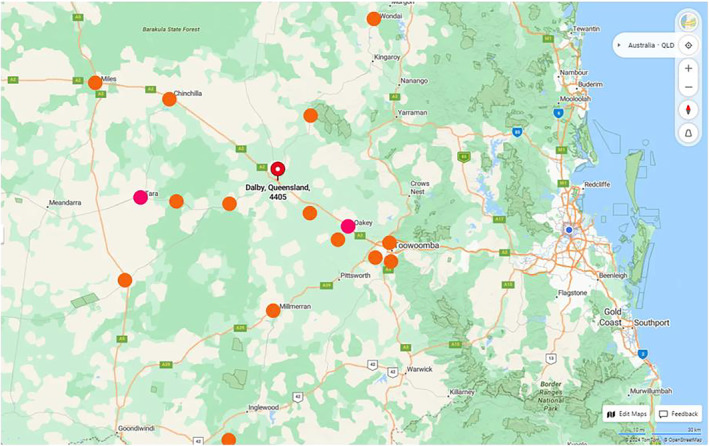The height and width of the screenshot is (446, 709).
Task: Open the Edit Maps button
Action: [626, 414]
